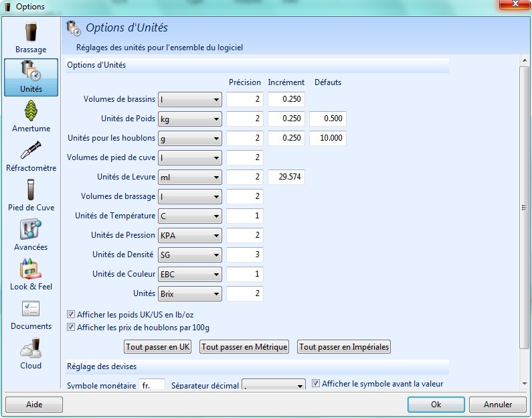Screen dimensions: 532x418
Task: Open the Réfractomètre settings icon
Action: click(x=31, y=151)
